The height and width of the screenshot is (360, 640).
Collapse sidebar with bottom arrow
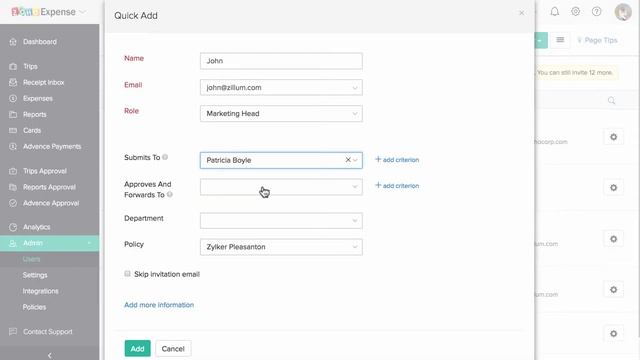tap(49, 356)
